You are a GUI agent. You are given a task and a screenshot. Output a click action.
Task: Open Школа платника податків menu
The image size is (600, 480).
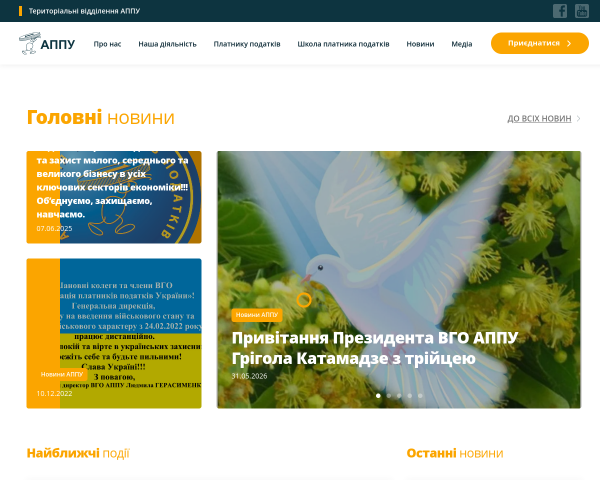click(343, 44)
